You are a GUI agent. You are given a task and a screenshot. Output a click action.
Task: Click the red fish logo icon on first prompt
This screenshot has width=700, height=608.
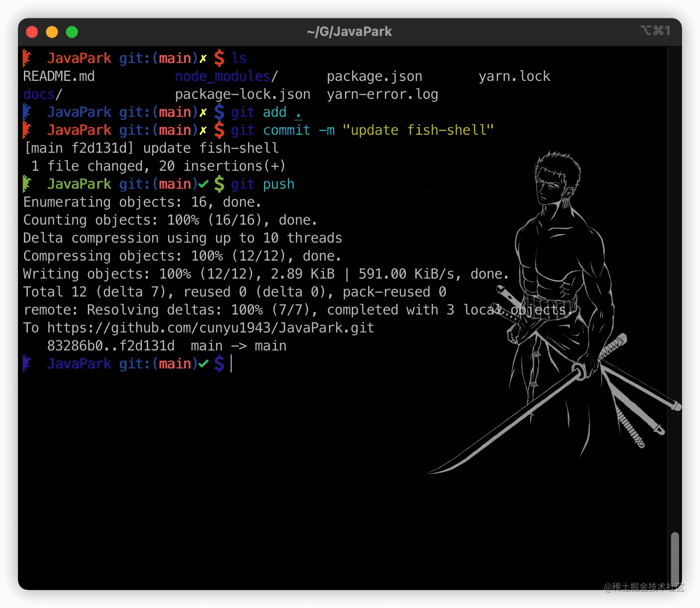coord(27,58)
